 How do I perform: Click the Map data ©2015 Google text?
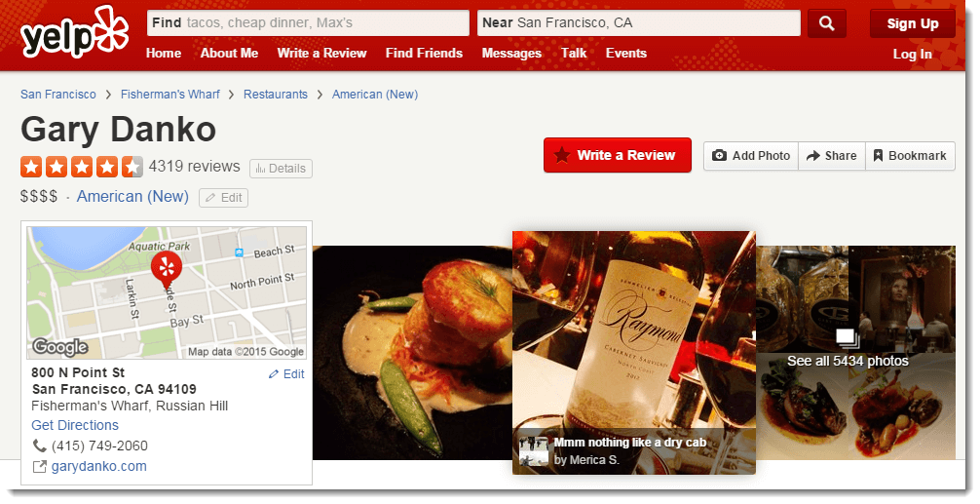coord(245,352)
